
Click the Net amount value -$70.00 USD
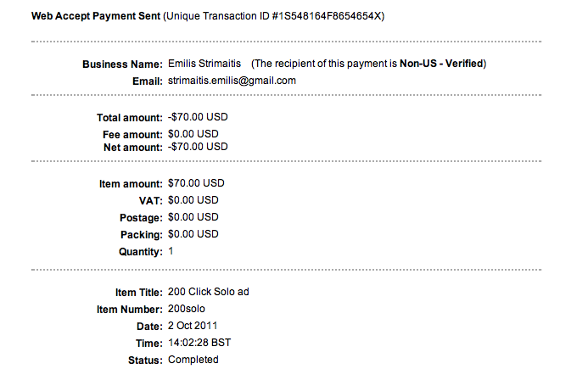pyautogui.click(x=198, y=147)
